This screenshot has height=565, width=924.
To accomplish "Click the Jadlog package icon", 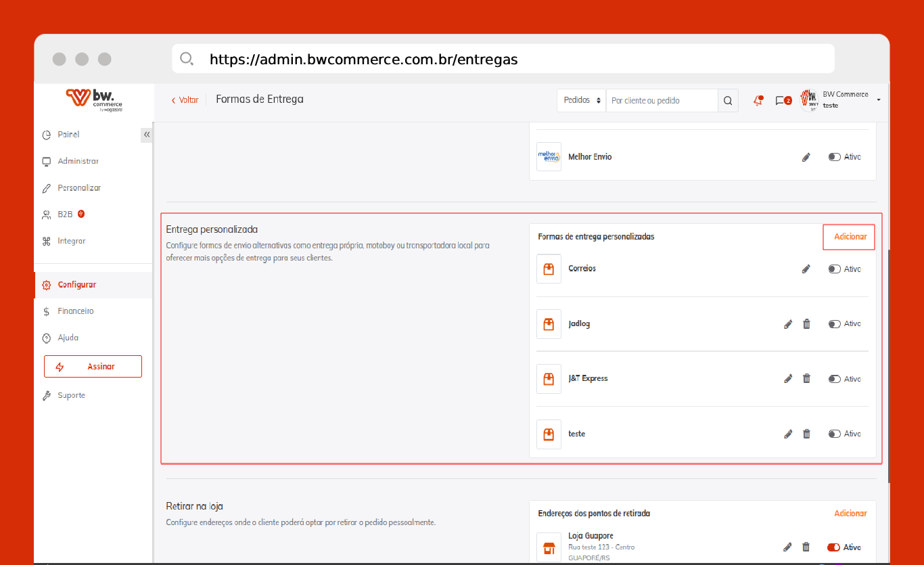I will (549, 324).
